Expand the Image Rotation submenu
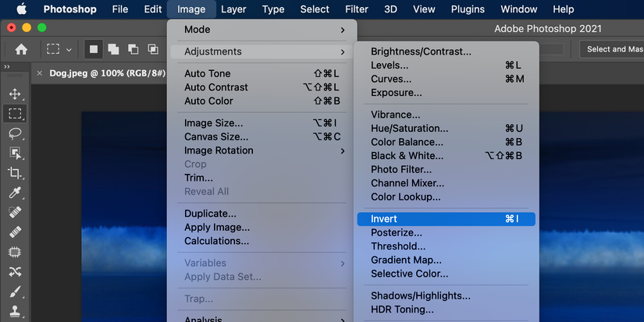This screenshot has height=322, width=644. coord(262,150)
